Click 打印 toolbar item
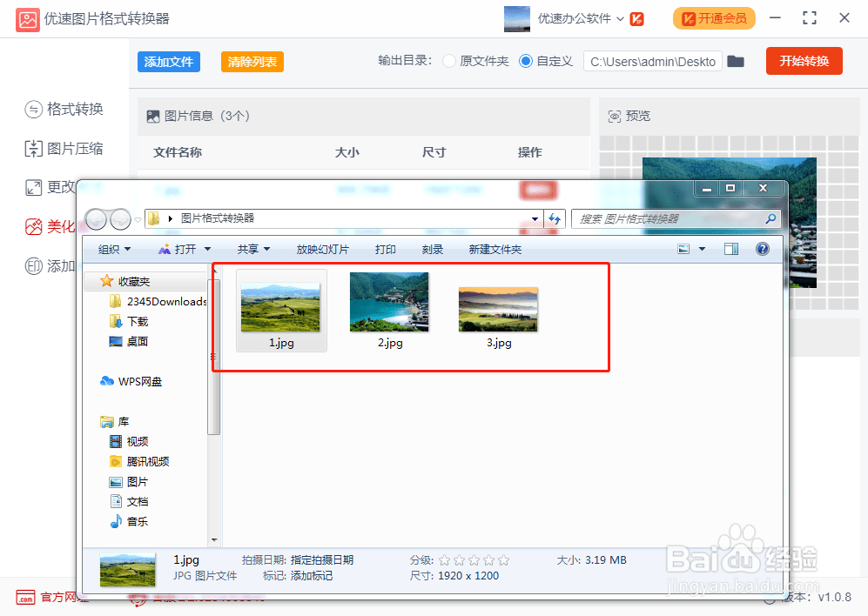The height and width of the screenshot is (616, 868). pyautogui.click(x=386, y=249)
